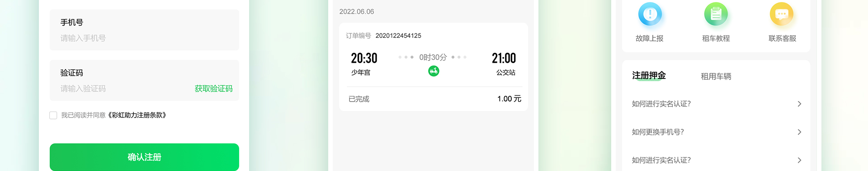
Task: Focus the 请输入手机号 phone input field
Action: coord(144,38)
